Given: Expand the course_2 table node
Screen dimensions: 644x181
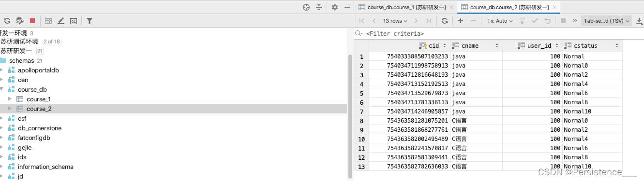Looking at the screenshot, I should tap(10, 109).
